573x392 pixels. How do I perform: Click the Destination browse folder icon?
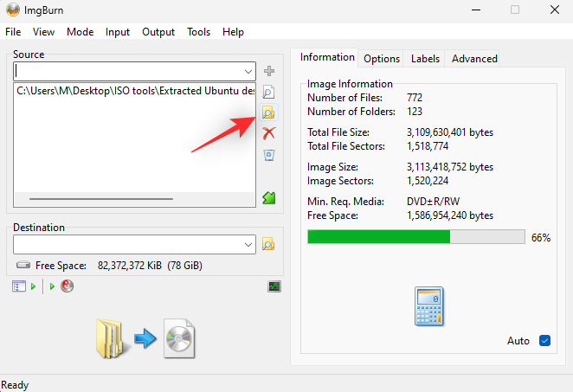(268, 244)
